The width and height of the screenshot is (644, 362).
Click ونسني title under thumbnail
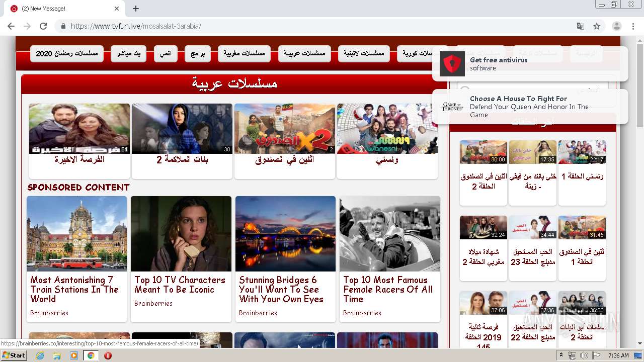[387, 160]
